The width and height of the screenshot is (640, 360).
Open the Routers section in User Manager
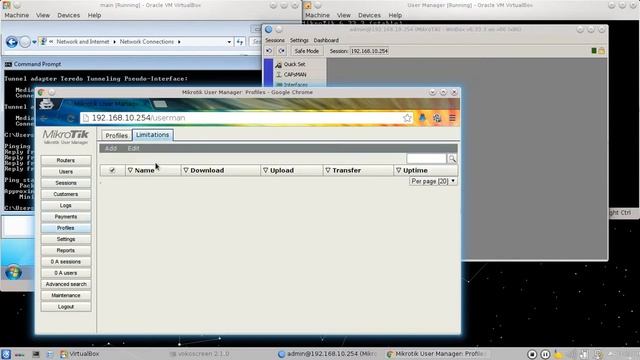tap(66, 160)
